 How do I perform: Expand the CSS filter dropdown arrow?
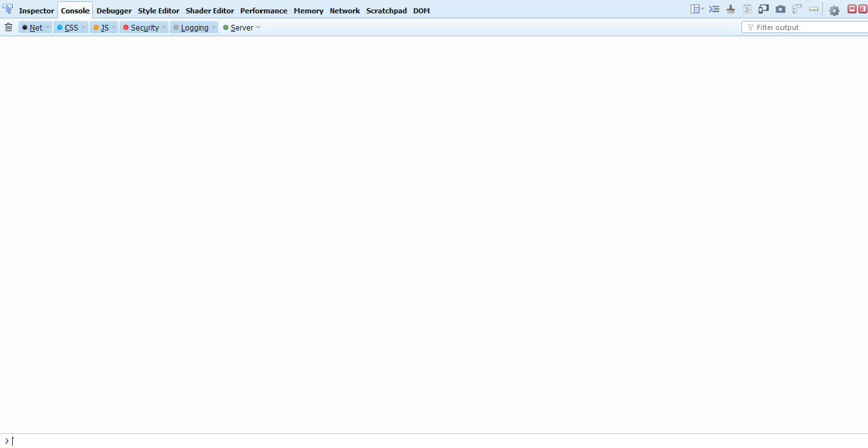pyautogui.click(x=83, y=27)
